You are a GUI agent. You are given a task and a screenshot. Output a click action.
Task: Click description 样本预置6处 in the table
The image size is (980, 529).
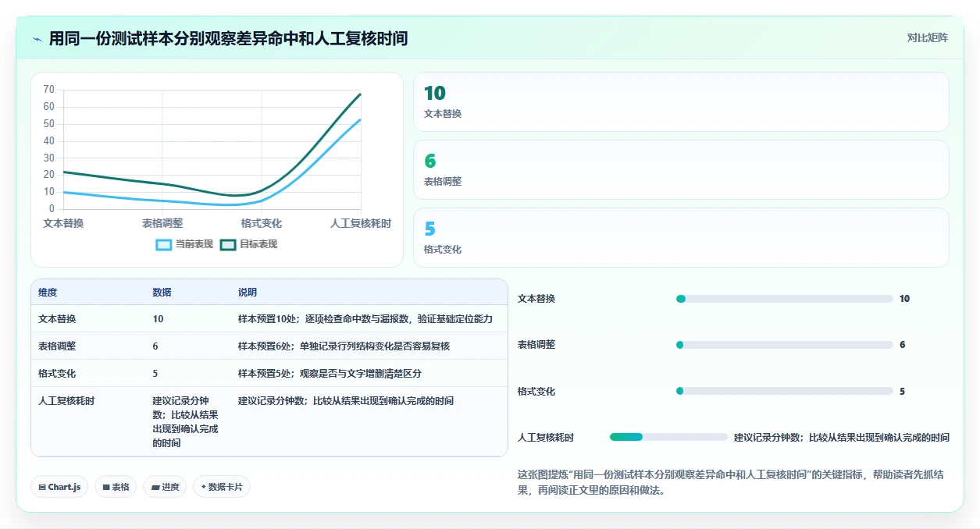click(344, 346)
